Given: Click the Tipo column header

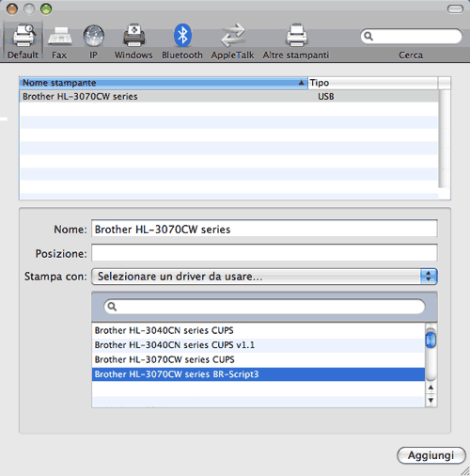Looking at the screenshot, I should point(373,83).
